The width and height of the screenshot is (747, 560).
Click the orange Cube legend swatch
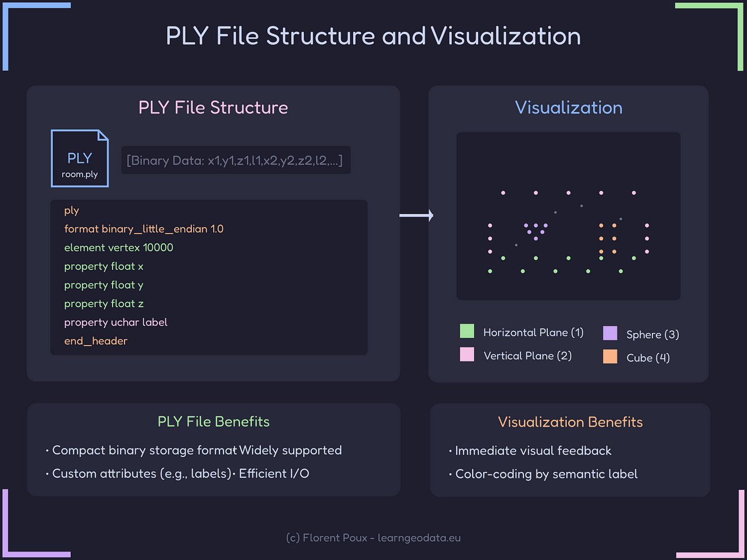610,356
